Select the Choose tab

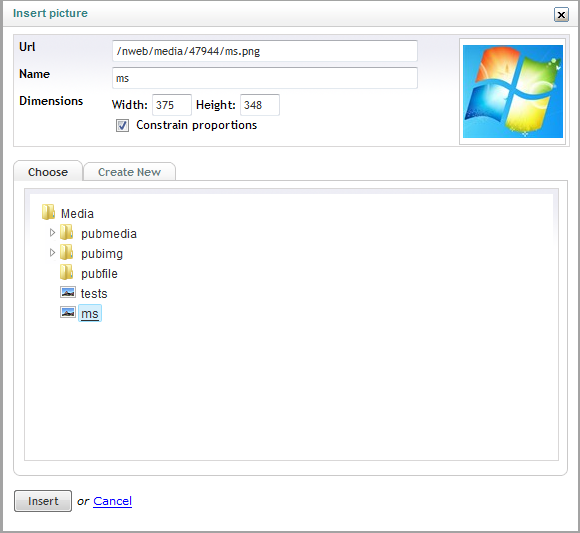tap(48, 172)
